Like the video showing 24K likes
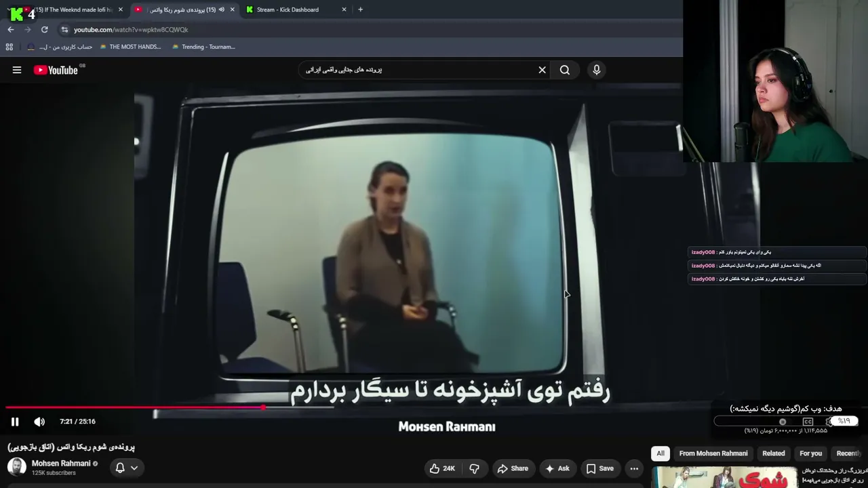 (441, 468)
